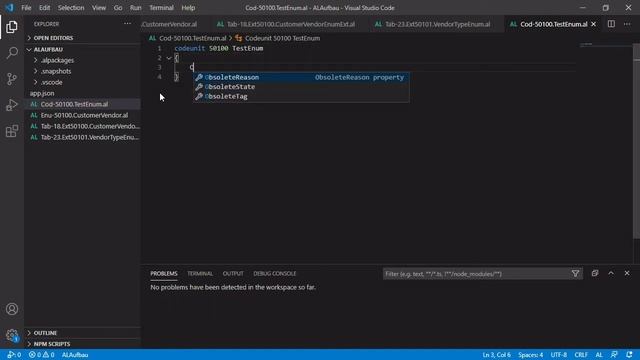640x360 pixels.
Task: Switch to the DEBUG CONSOLE panel tab
Action: (x=274, y=273)
